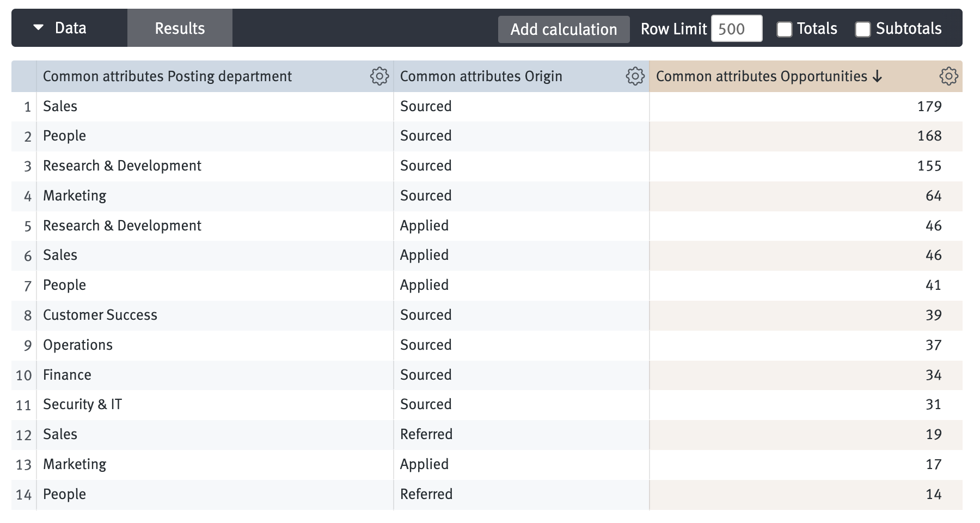The image size is (980, 523).
Task: Select the Referred value in row 12
Action: pos(426,434)
